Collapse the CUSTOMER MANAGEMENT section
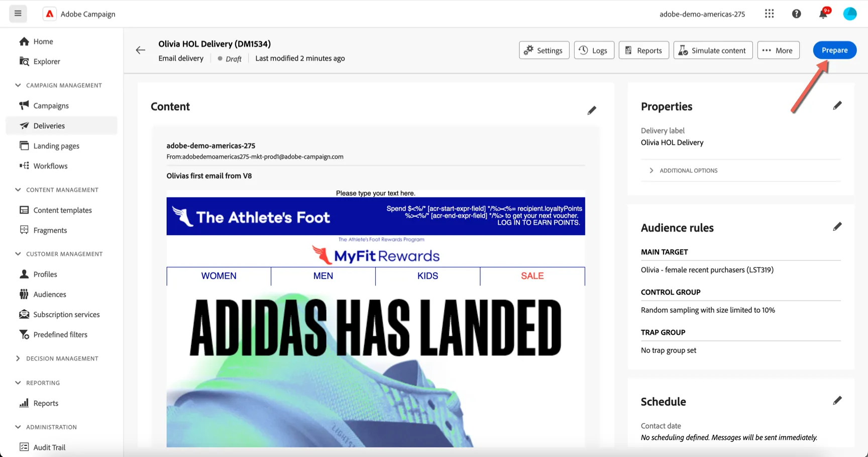The width and height of the screenshot is (868, 457). click(59, 254)
